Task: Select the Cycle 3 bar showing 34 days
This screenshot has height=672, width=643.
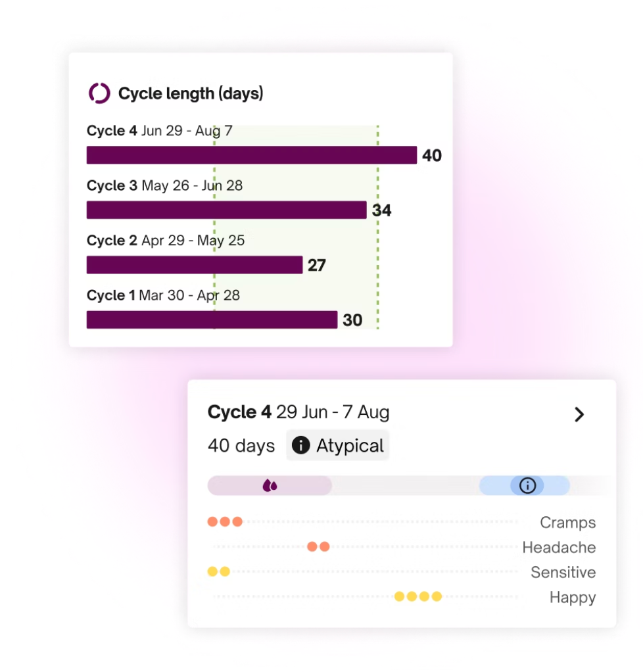Action: pyautogui.click(x=226, y=210)
